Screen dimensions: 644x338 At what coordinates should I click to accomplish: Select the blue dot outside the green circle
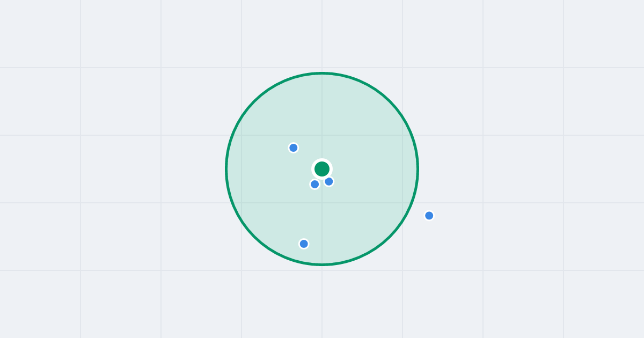(x=429, y=216)
